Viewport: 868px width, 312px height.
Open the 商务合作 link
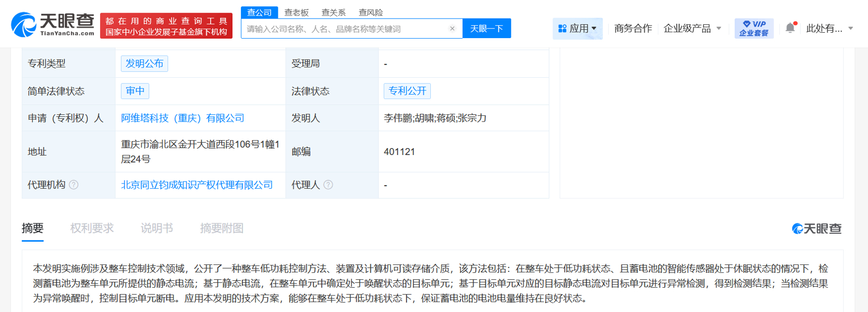[633, 29]
